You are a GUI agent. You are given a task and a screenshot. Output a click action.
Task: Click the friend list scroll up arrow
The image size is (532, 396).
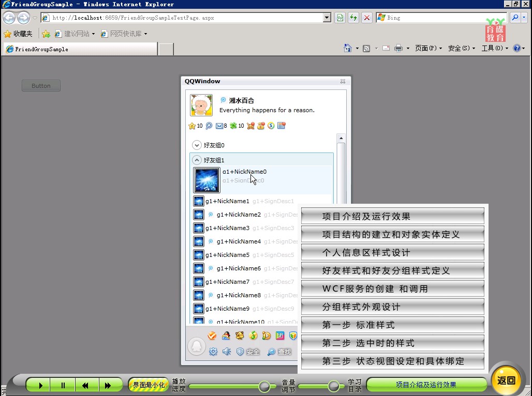(x=341, y=138)
